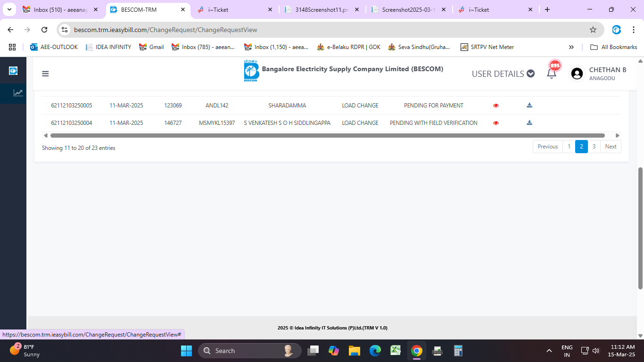The image size is (644, 362).
Task: Open site information icon in address bar
Action: pyautogui.click(x=65, y=30)
